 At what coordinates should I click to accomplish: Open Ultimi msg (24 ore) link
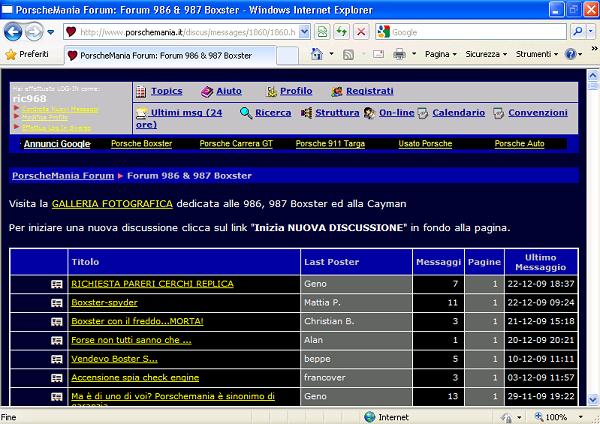point(179,118)
